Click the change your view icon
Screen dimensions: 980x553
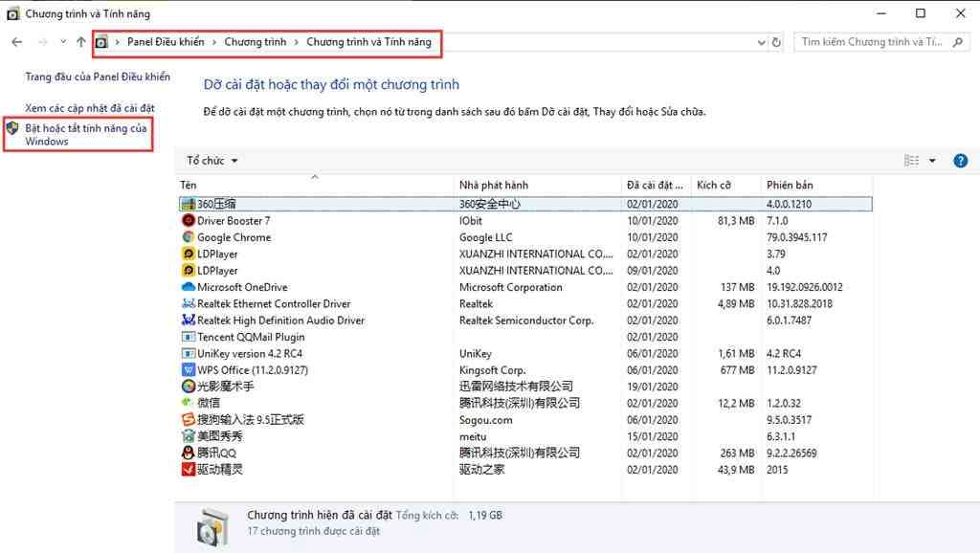(910, 160)
